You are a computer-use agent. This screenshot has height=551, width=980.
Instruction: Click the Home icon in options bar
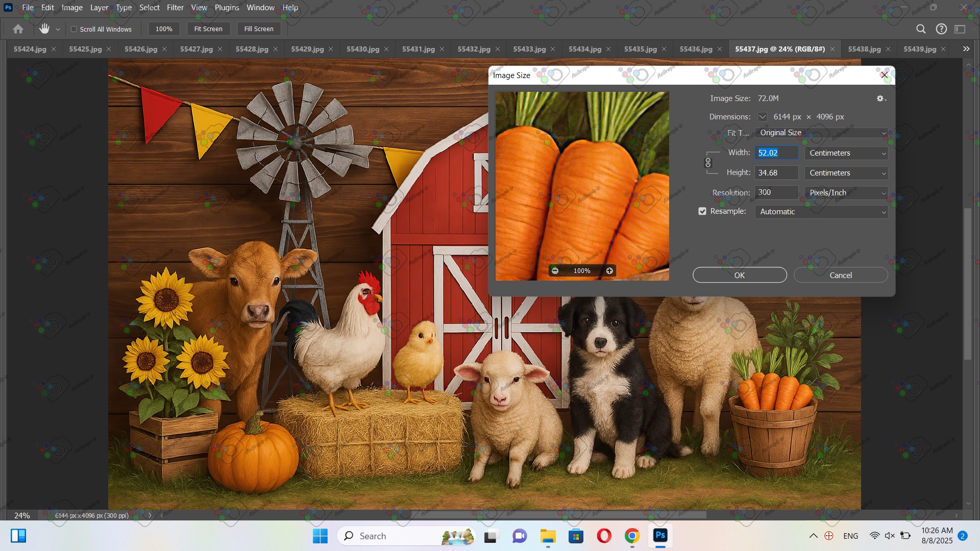click(18, 29)
